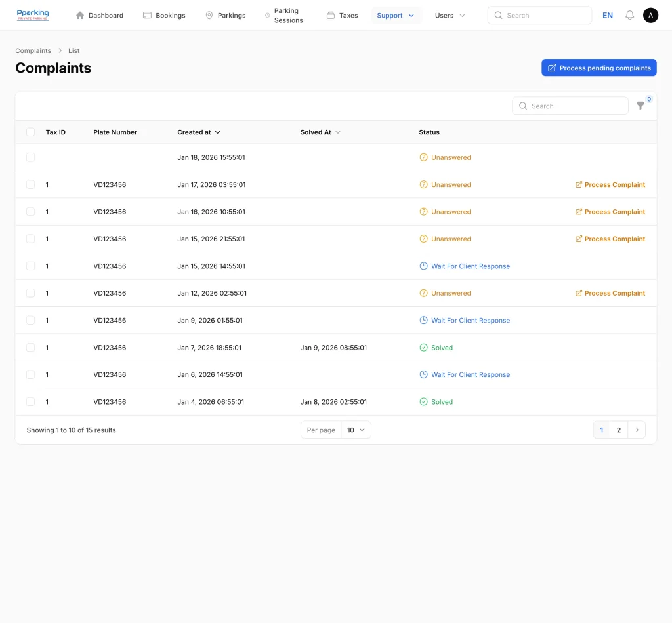This screenshot has width=672, height=623.
Task: Click the user avatar icon
Action: 650,15
